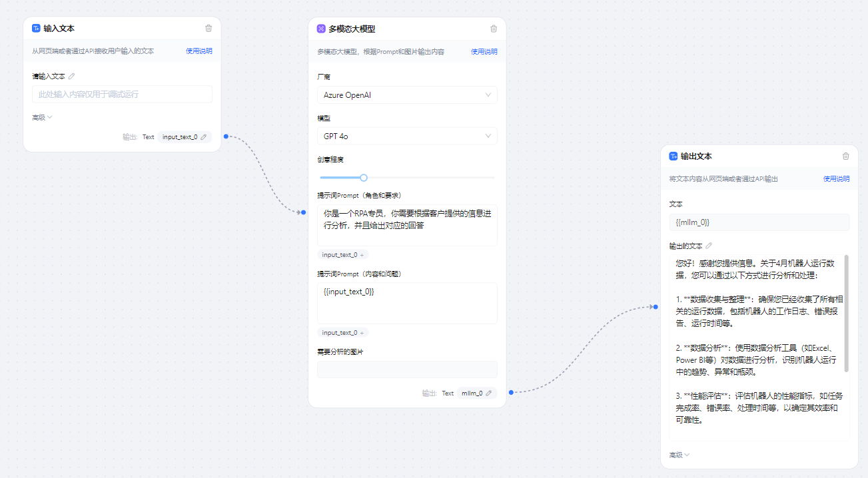Click the 请输入文本 debug input field
868x478 pixels.
pos(122,95)
